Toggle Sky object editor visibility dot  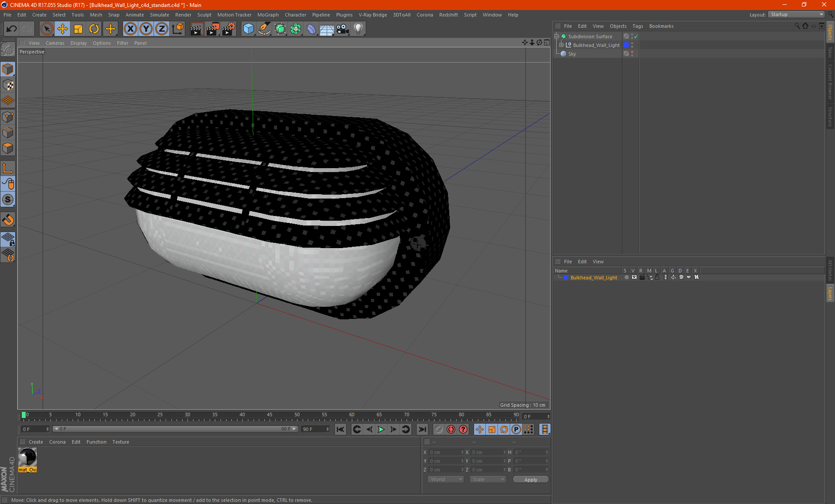632,52
